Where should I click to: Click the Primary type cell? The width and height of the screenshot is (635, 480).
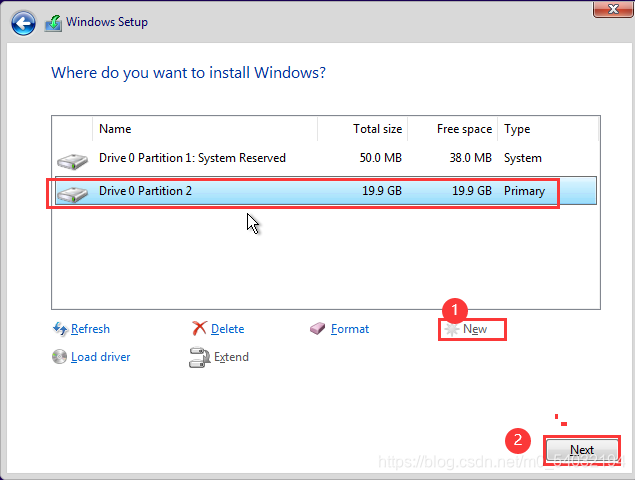[x=524, y=191]
